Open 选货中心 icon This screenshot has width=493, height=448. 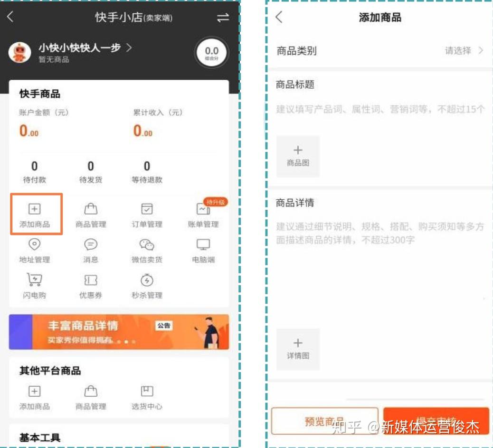click(147, 397)
